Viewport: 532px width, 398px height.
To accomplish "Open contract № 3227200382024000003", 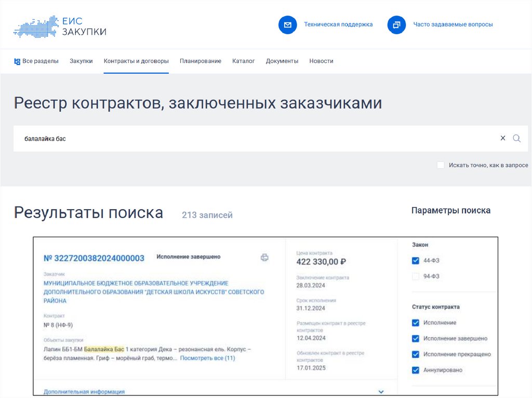I will click(x=94, y=258).
